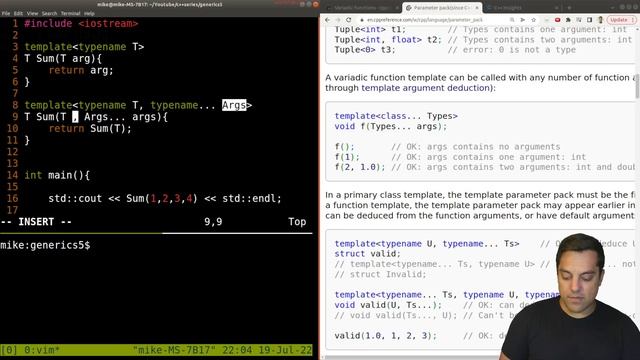Click 'Tuple<0> t3;' in the code sample
Screen dimensions: 640x360
point(365,50)
